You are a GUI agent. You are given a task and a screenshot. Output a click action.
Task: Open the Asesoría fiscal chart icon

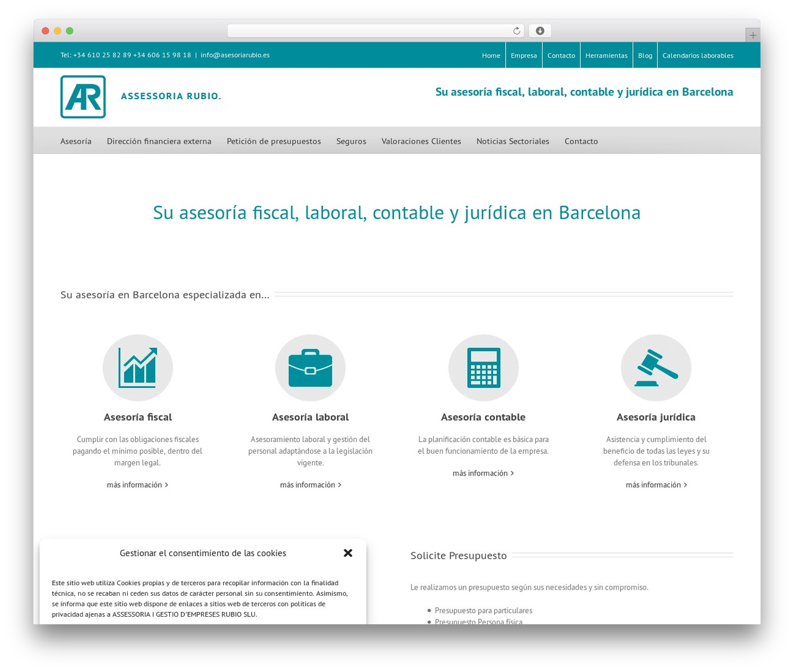click(138, 368)
